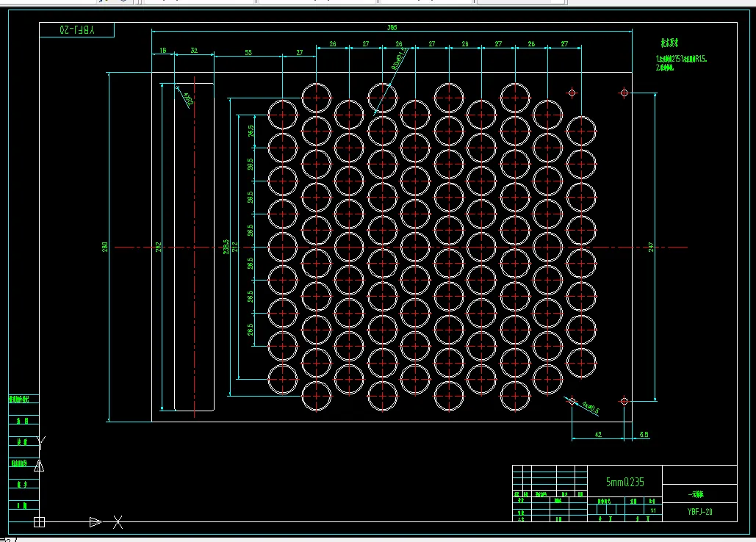Select the circle crossed by 93xø21.5 leader
This screenshot has width=756, height=542.
382,98
